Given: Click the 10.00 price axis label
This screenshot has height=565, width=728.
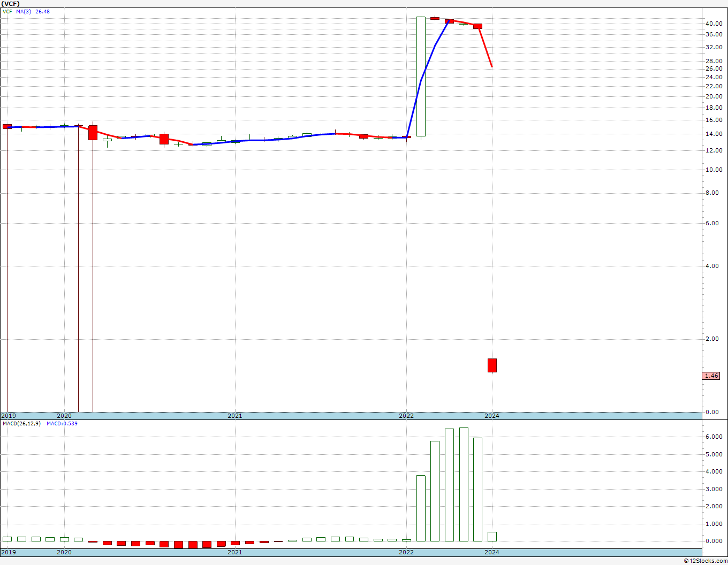Looking at the screenshot, I should (713, 170).
